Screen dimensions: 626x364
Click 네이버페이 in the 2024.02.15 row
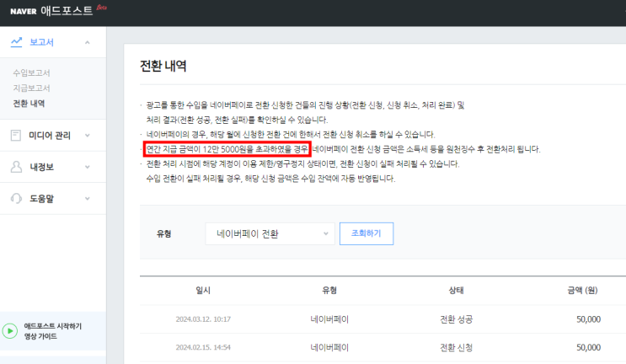point(329,347)
